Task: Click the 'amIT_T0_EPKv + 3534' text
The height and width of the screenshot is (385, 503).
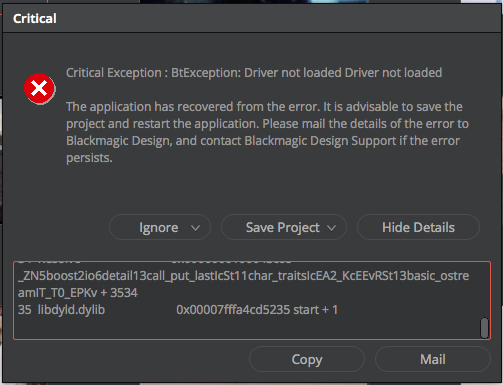Action: [x=78, y=293]
